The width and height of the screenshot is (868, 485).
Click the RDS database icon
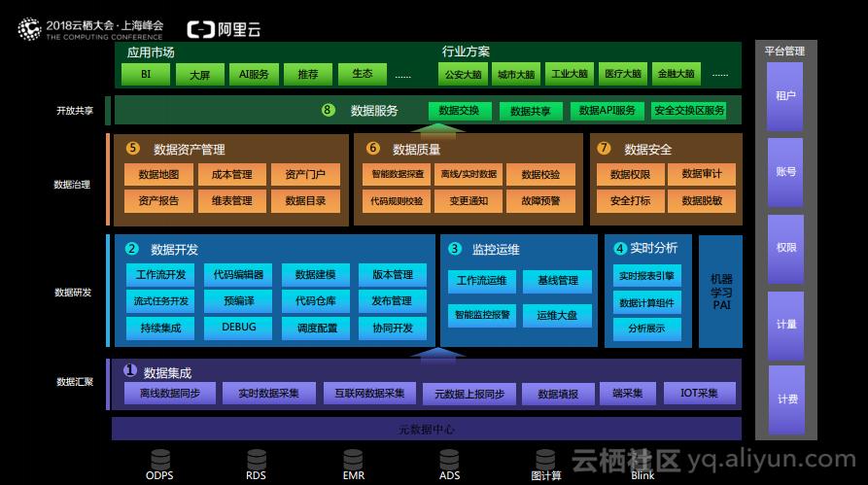point(257,459)
